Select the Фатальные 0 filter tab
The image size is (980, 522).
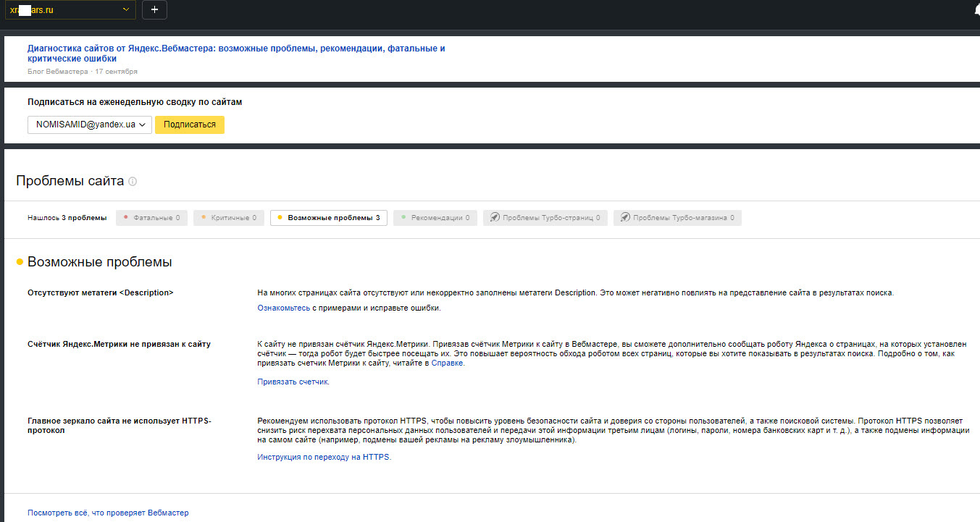pyautogui.click(x=151, y=218)
